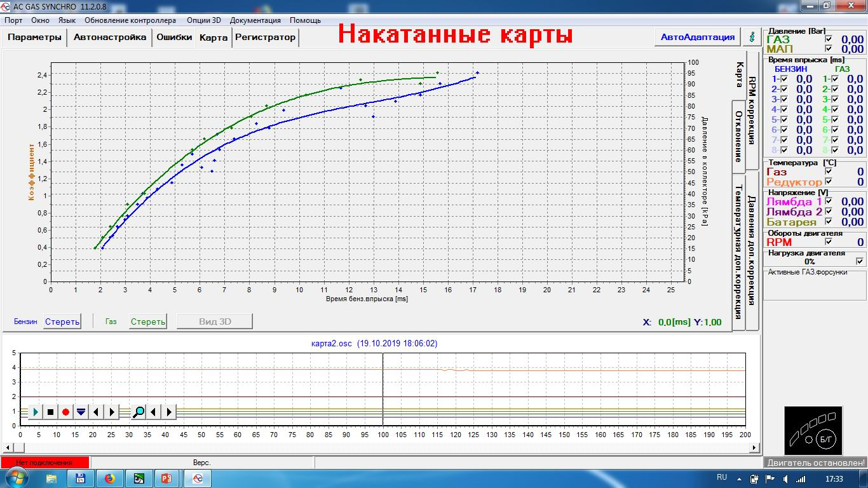Select the vertical Отклонение tab
The image size is (868, 488).
(x=739, y=137)
